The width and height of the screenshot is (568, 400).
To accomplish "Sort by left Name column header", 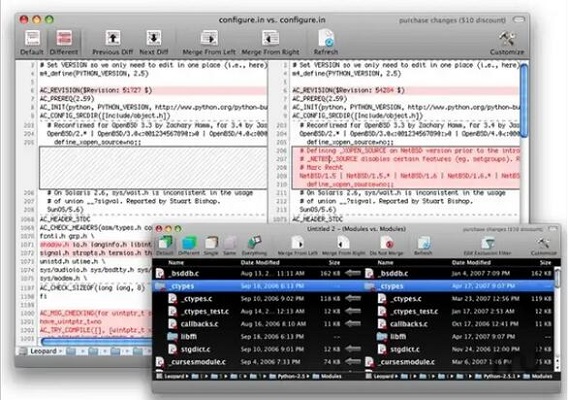I will click(x=176, y=262).
